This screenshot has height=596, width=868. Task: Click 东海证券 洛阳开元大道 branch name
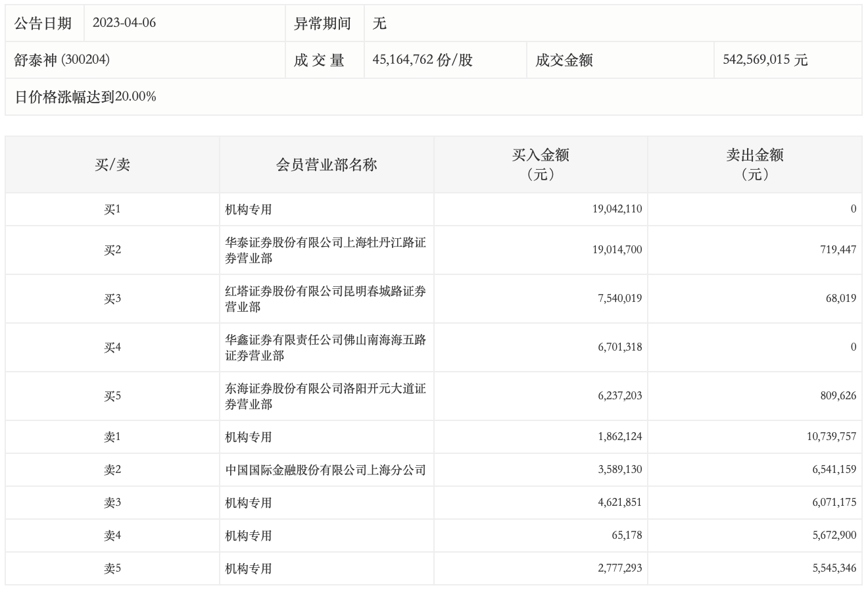coord(325,396)
